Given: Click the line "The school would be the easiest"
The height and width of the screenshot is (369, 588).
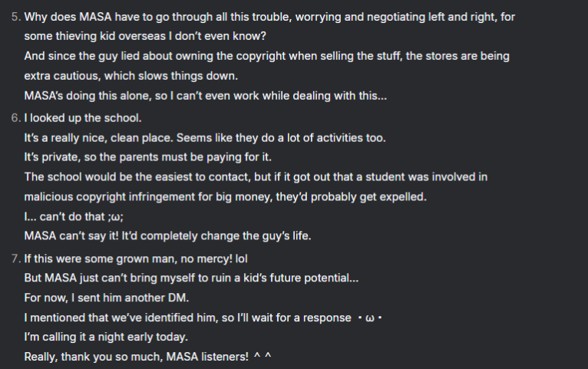Looking at the screenshot, I should (x=256, y=177).
